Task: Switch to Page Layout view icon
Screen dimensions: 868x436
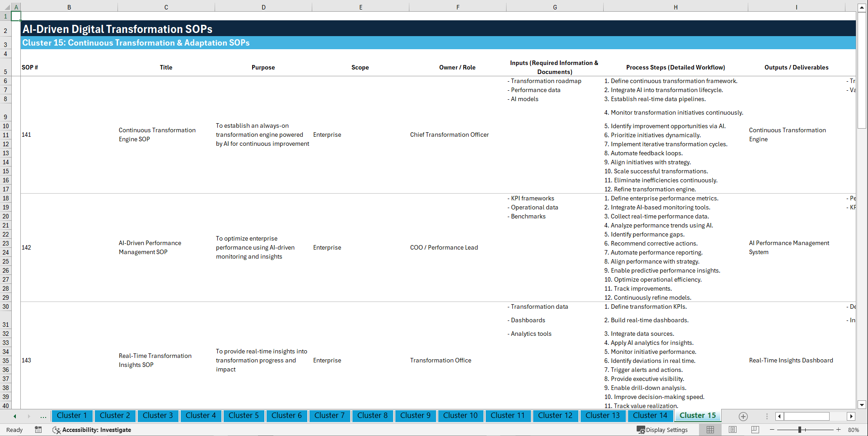Action: point(732,430)
